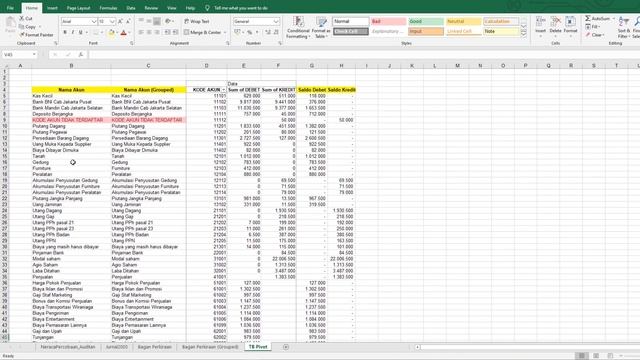Activate the Format Painter brush
The width and height of the screenshot is (640, 360).
(x=22, y=35)
